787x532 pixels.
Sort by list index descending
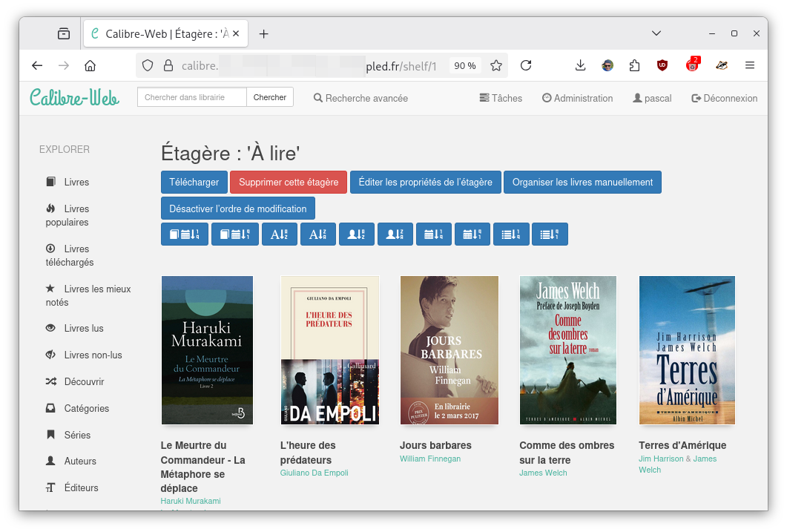pyautogui.click(x=550, y=234)
